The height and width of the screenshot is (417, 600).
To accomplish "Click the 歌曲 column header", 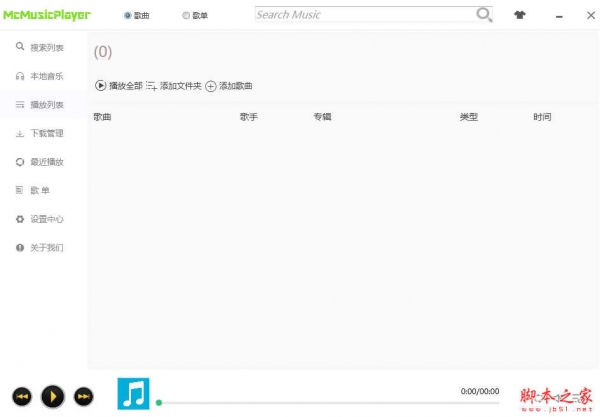I will pos(102,117).
